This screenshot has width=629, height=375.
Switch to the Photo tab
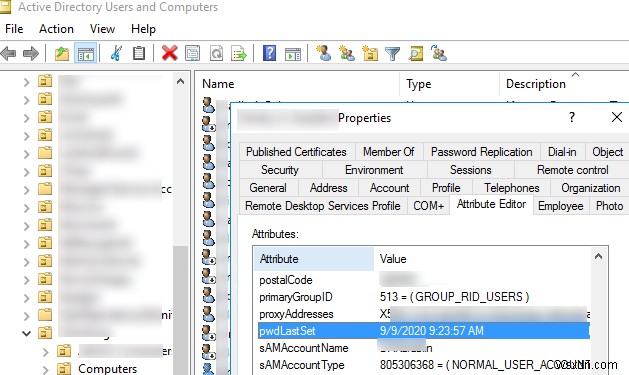609,206
